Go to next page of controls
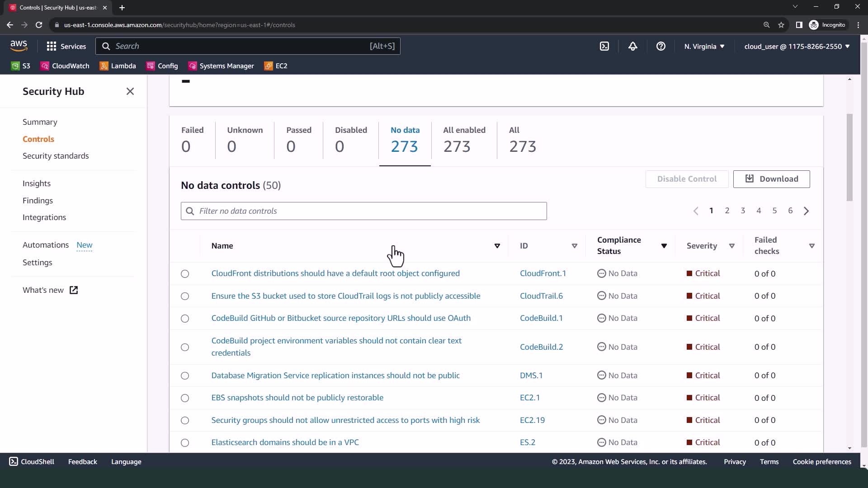 tap(806, 211)
